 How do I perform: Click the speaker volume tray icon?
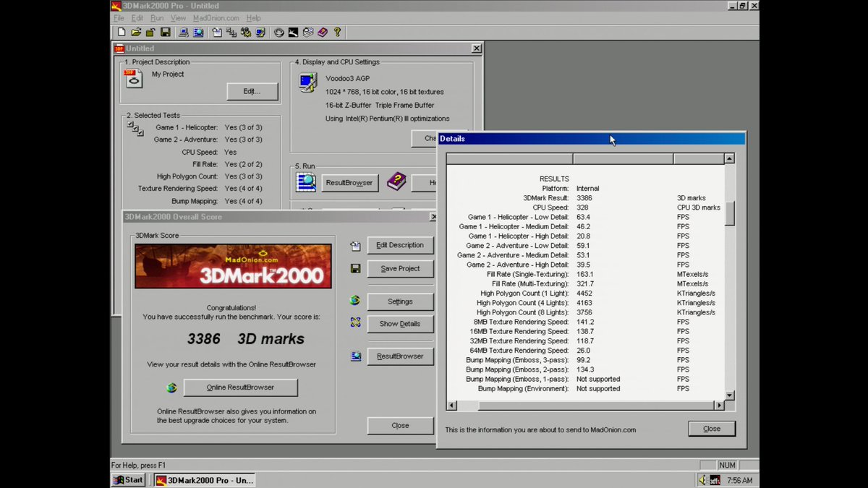coord(702,480)
